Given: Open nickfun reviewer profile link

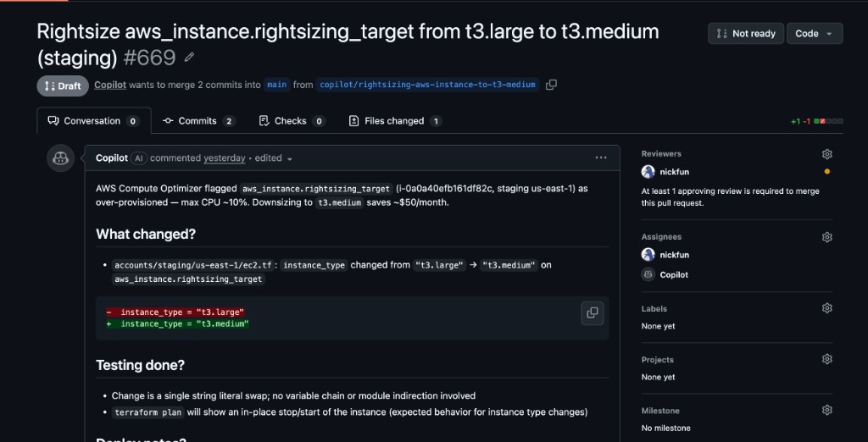Looking at the screenshot, I should pos(674,172).
